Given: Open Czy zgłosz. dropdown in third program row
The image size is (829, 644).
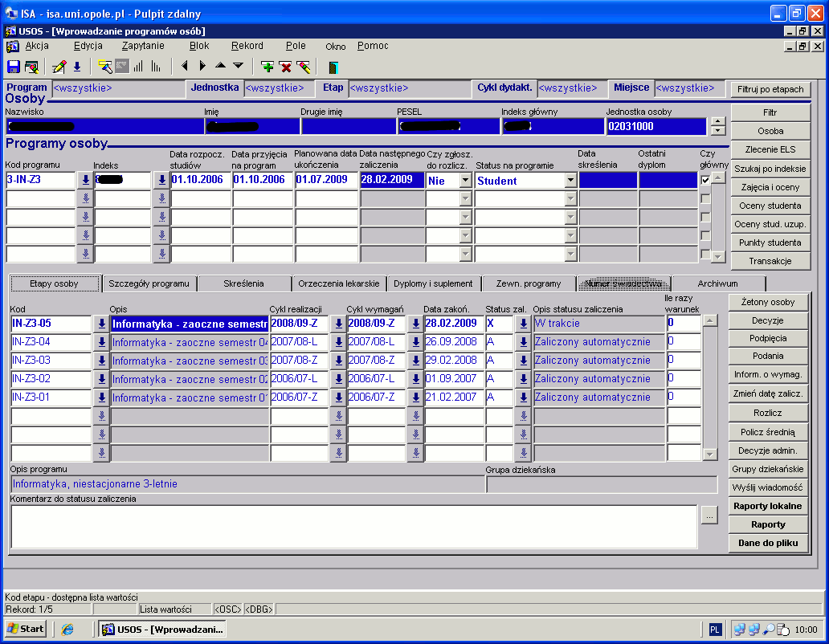Looking at the screenshot, I should coord(465,217).
